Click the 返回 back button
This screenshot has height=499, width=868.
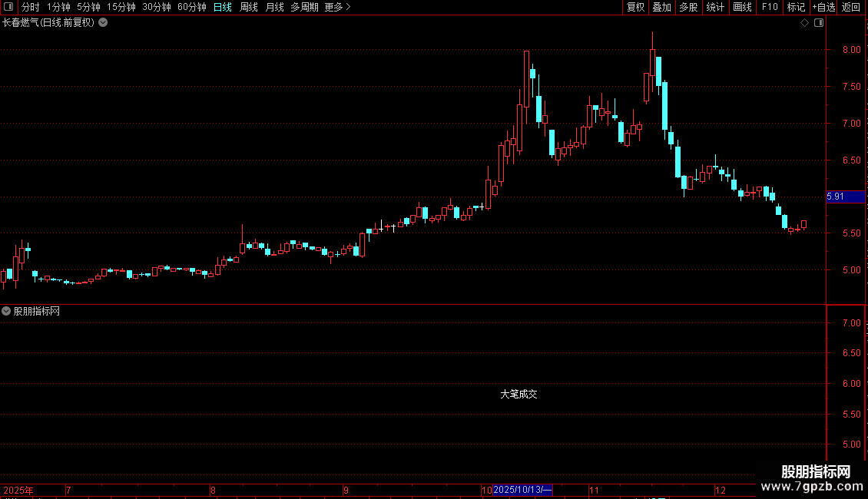pos(851,7)
